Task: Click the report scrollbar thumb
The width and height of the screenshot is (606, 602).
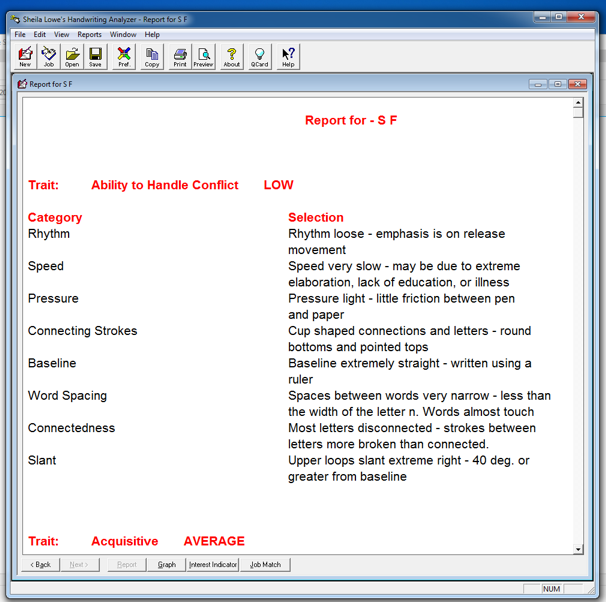Action: 578,112
